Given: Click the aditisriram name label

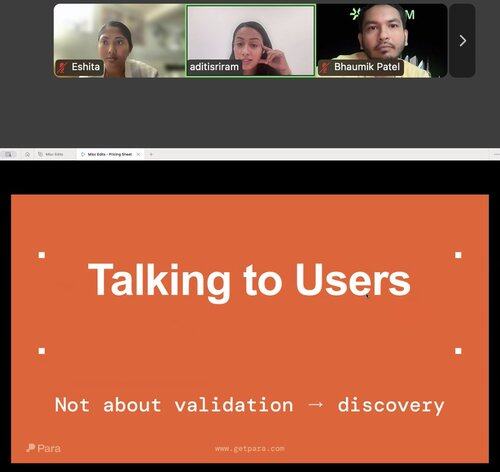Looking at the screenshot, I should (x=214, y=67).
